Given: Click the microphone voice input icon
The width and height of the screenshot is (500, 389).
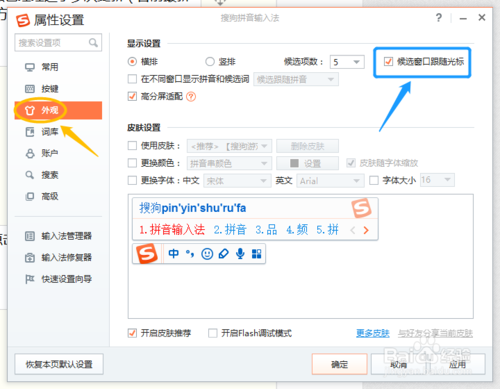Looking at the screenshot, I should [x=240, y=254].
